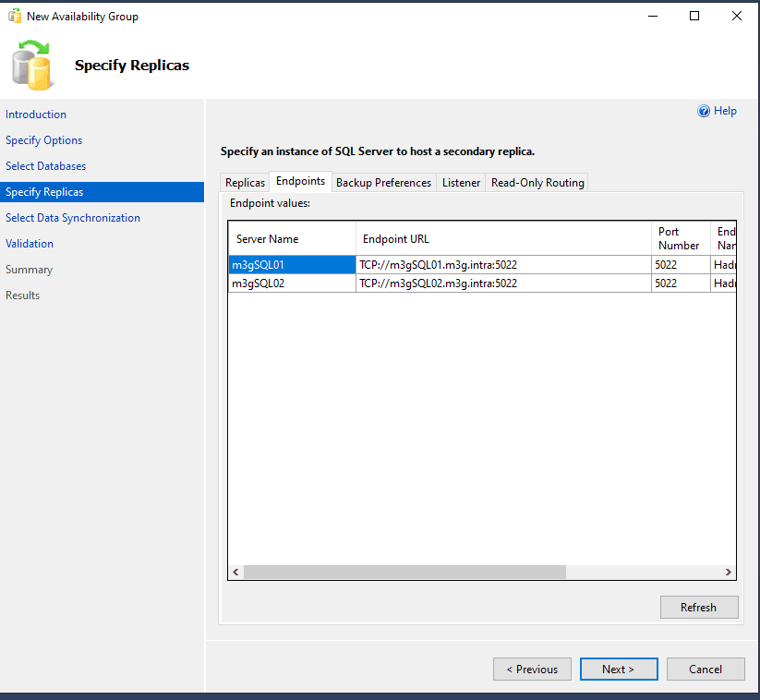The height and width of the screenshot is (700, 760).
Task: Switch to the Replicas tab
Action: tap(245, 183)
